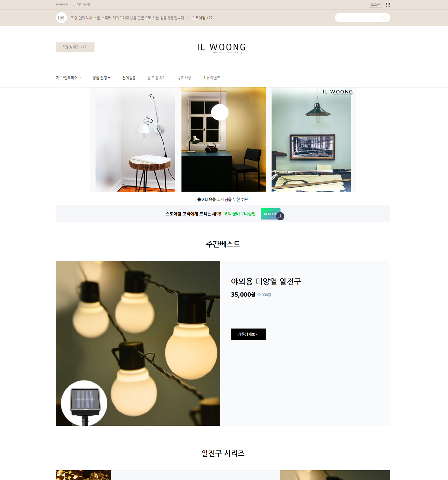Go to 묻고 답하기 page

[x=157, y=78]
